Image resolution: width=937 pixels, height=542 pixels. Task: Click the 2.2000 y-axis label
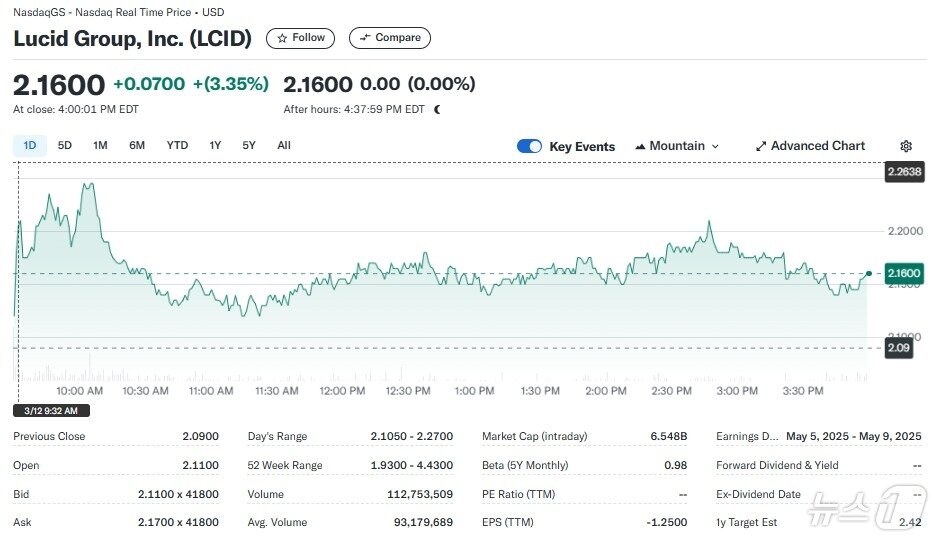click(905, 231)
